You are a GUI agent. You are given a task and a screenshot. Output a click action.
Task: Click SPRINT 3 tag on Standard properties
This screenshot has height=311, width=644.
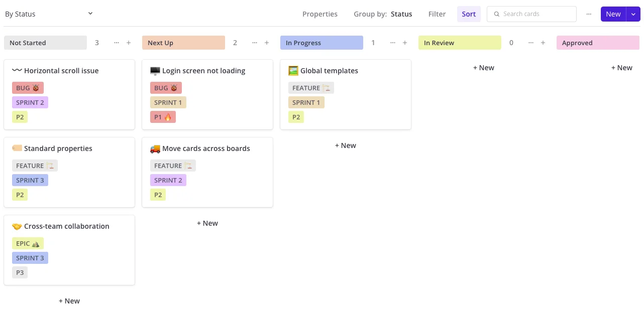pyautogui.click(x=30, y=180)
